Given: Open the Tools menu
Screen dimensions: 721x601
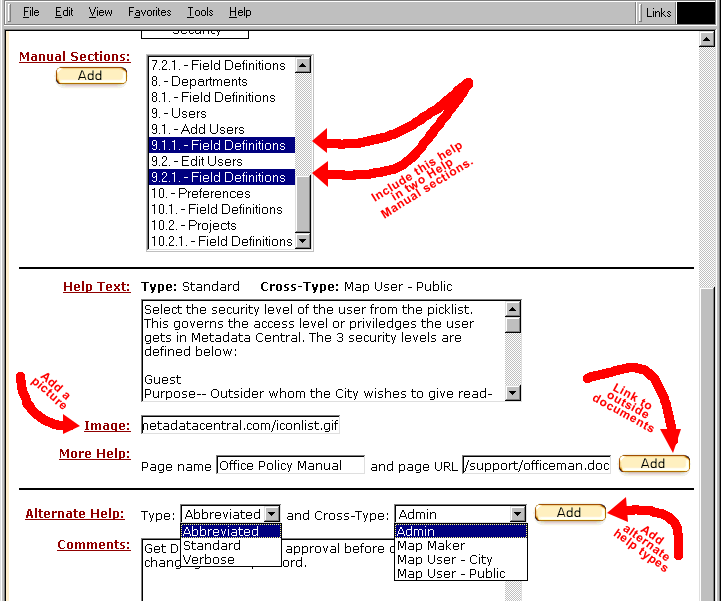Looking at the screenshot, I should 200,12.
